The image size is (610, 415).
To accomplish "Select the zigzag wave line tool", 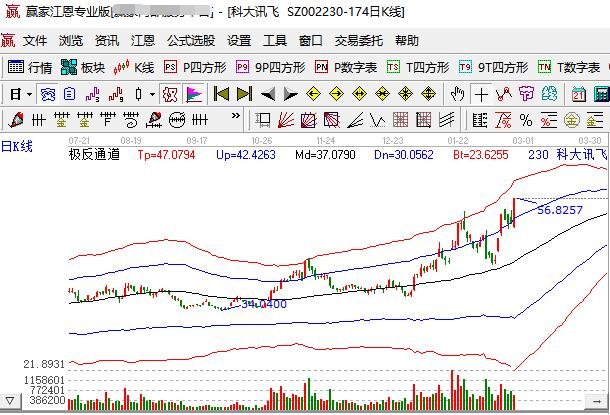I will click(x=378, y=120).
